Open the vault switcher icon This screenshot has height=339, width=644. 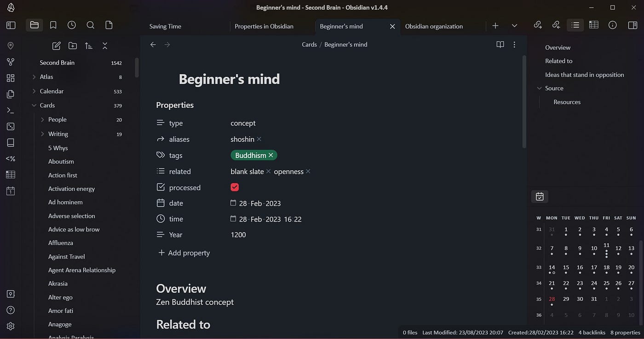pyautogui.click(x=11, y=294)
